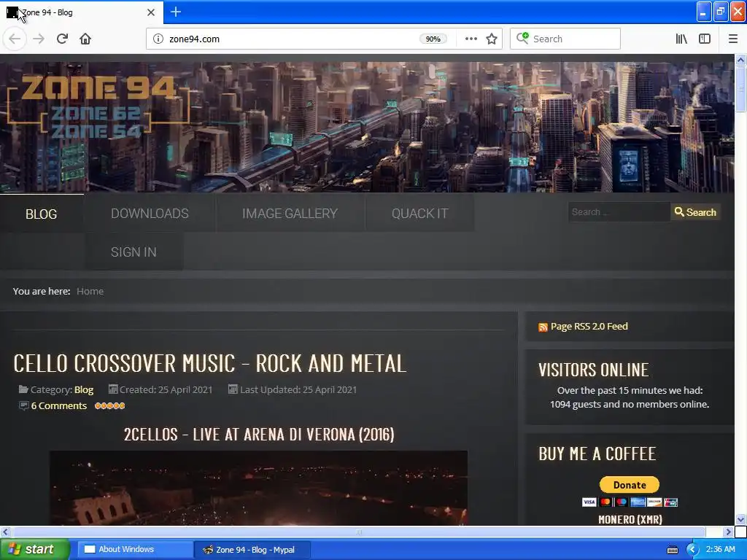Open the SIGN IN navigation item
The image size is (747, 560).
133,252
